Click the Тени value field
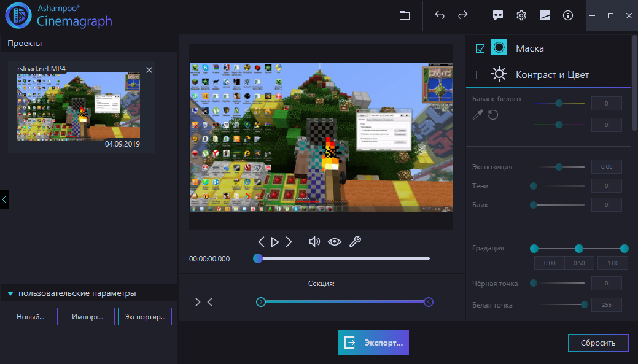The image size is (638, 364). pyautogui.click(x=606, y=186)
